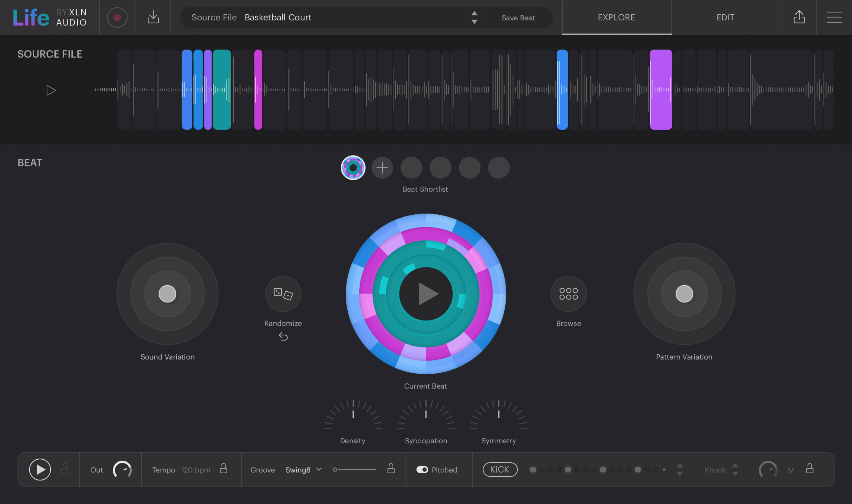This screenshot has height=504, width=852.
Task: Toggle the Groove lock
Action: point(391,468)
